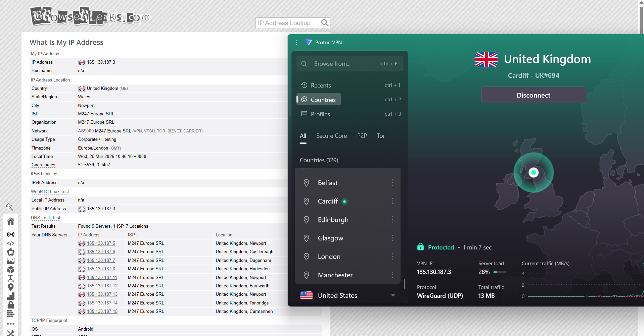Open the AS9009 network link

pos(86,131)
